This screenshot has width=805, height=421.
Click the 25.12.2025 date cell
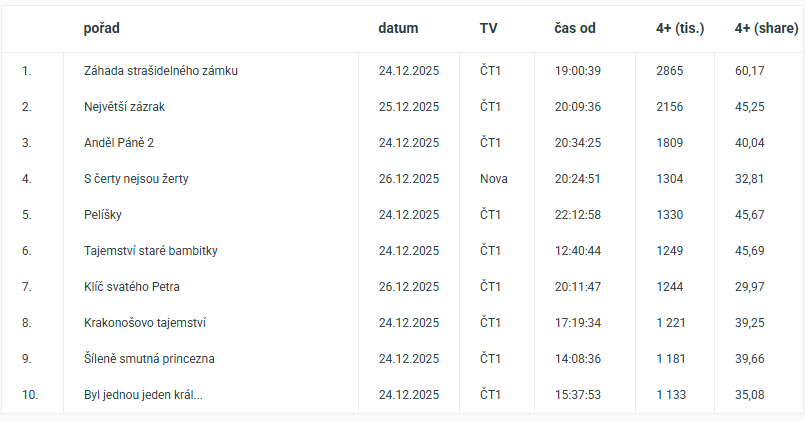pos(409,107)
